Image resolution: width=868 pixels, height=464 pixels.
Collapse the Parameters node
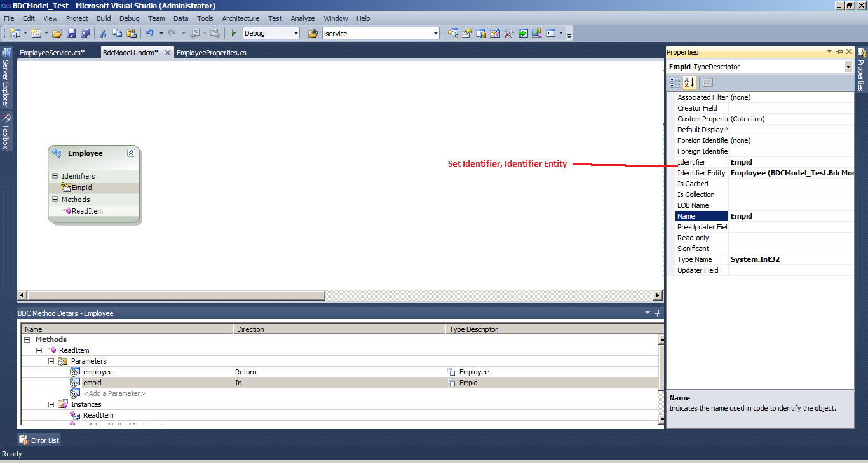[x=51, y=361]
